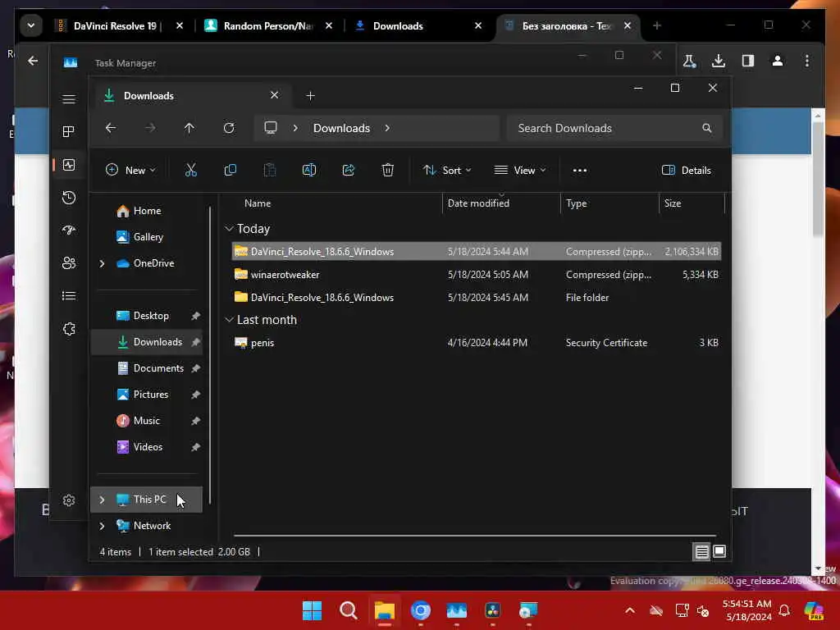The height and width of the screenshot is (630, 840).
Task: Open Task Manager Startup apps icon
Action: pos(69,231)
